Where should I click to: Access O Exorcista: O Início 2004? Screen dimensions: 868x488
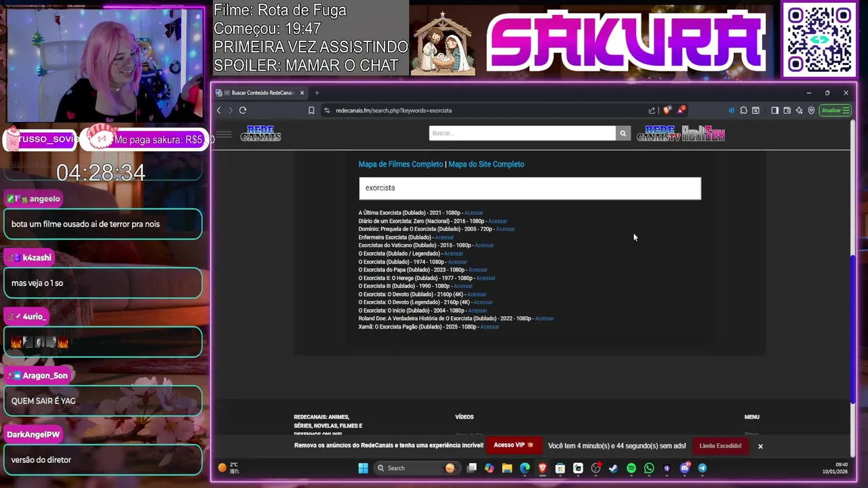477,310
